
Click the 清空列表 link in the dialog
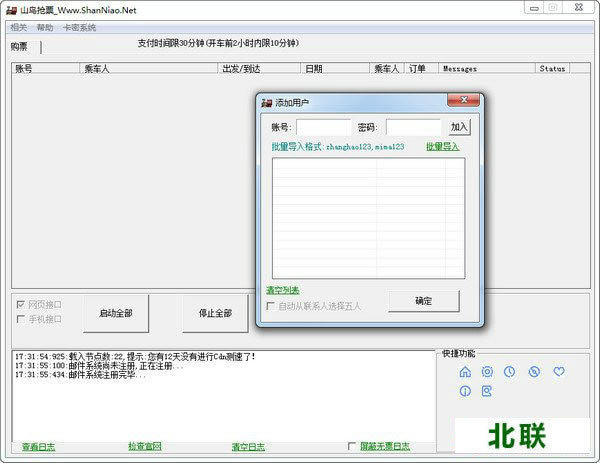tap(282, 290)
